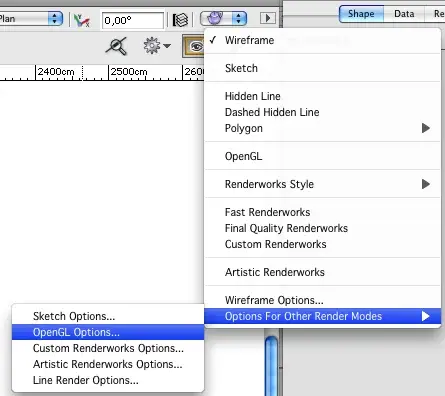Select OpenGL render mode
Image resolution: width=445 pixels, height=396 pixels.
click(322, 156)
